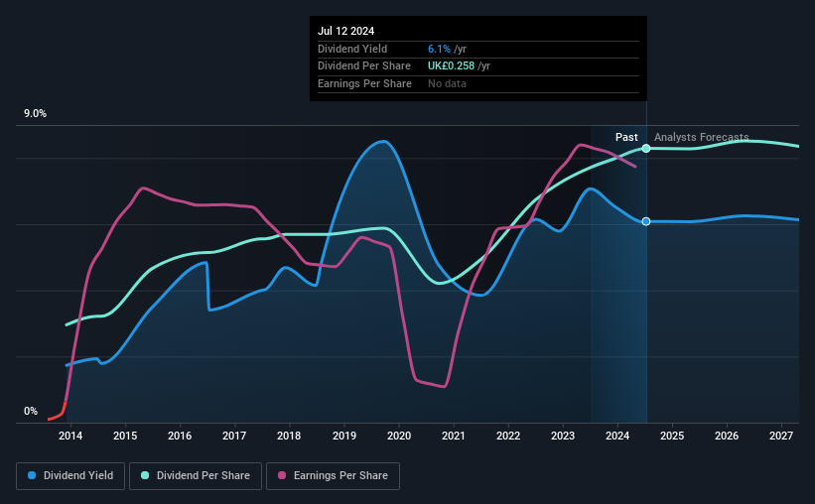
Task: Toggle the Earnings Per Share legend button
Action: (x=333, y=476)
